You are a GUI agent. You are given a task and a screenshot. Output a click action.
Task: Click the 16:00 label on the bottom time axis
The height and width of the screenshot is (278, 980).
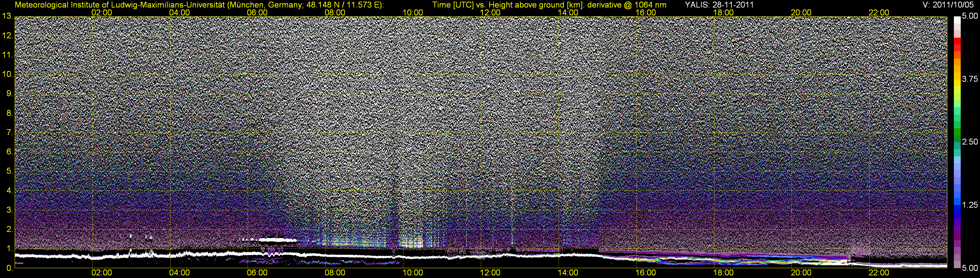click(645, 273)
